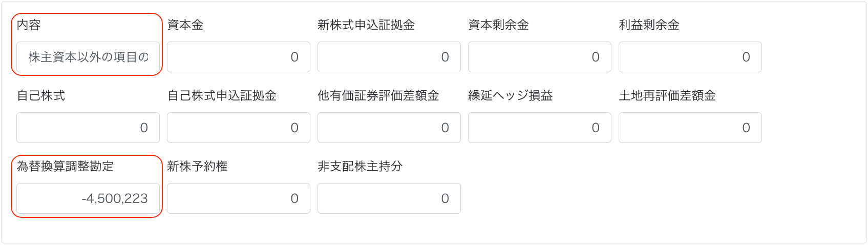Click the 為替換算調整勘定 label text

[x=65, y=166]
